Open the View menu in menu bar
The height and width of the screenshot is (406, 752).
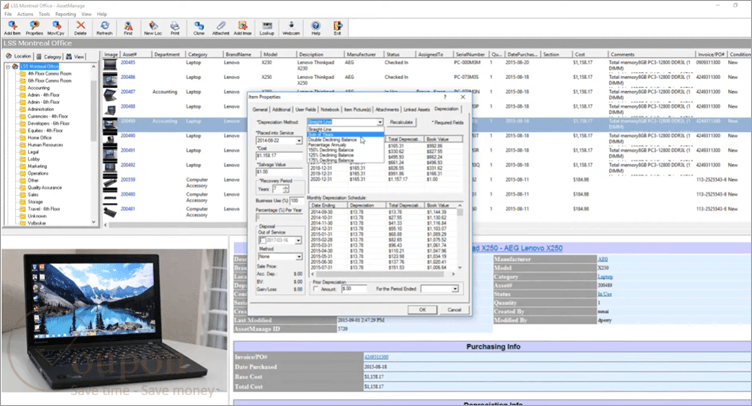[86, 14]
